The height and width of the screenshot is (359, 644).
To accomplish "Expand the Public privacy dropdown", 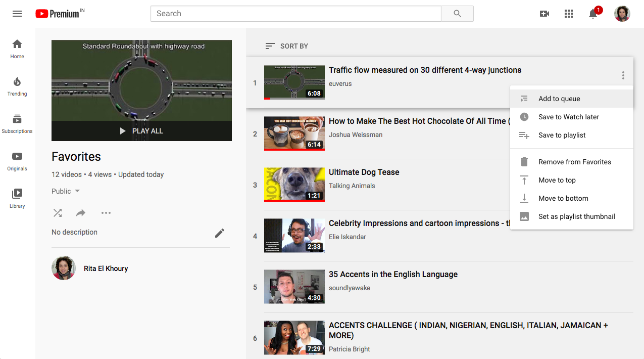I will pyautogui.click(x=66, y=191).
